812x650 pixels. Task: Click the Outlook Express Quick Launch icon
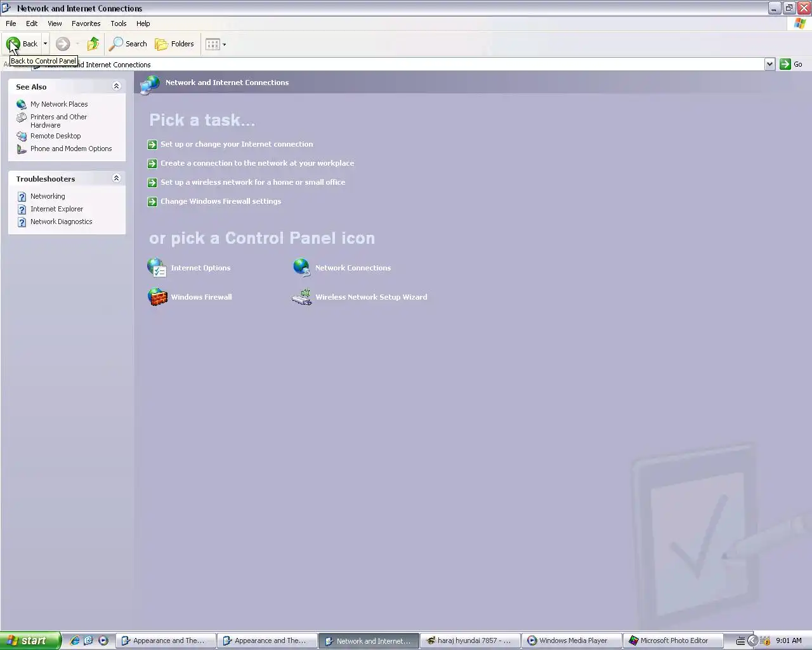pyautogui.click(x=89, y=640)
